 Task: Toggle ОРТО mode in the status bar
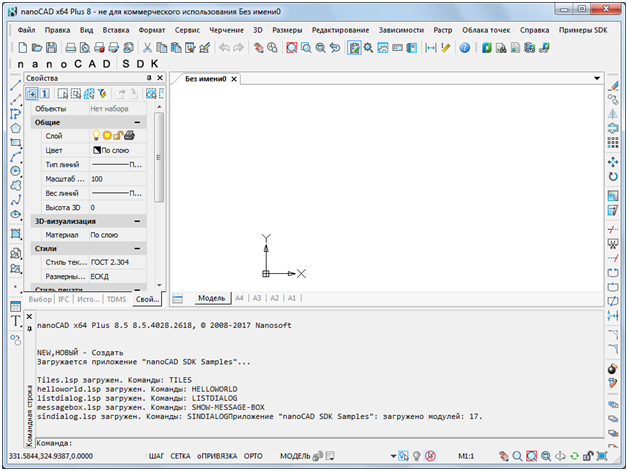pyautogui.click(x=253, y=456)
